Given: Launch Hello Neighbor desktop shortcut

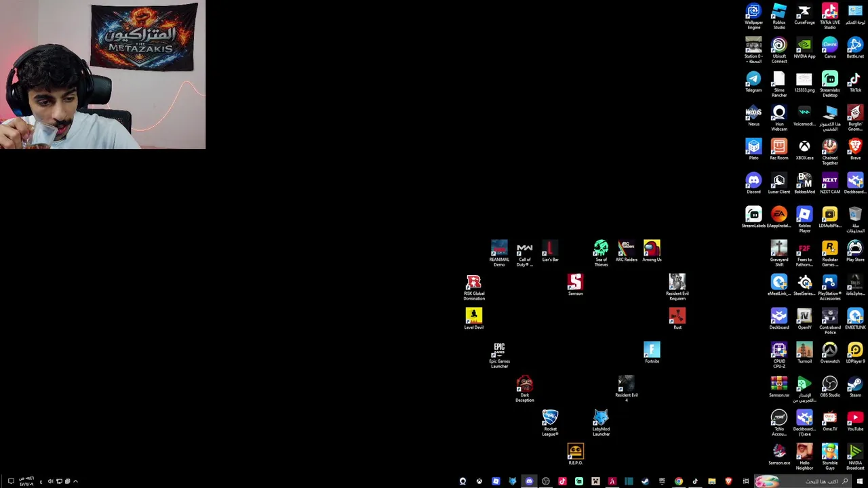Looking at the screenshot, I should (x=804, y=457).
